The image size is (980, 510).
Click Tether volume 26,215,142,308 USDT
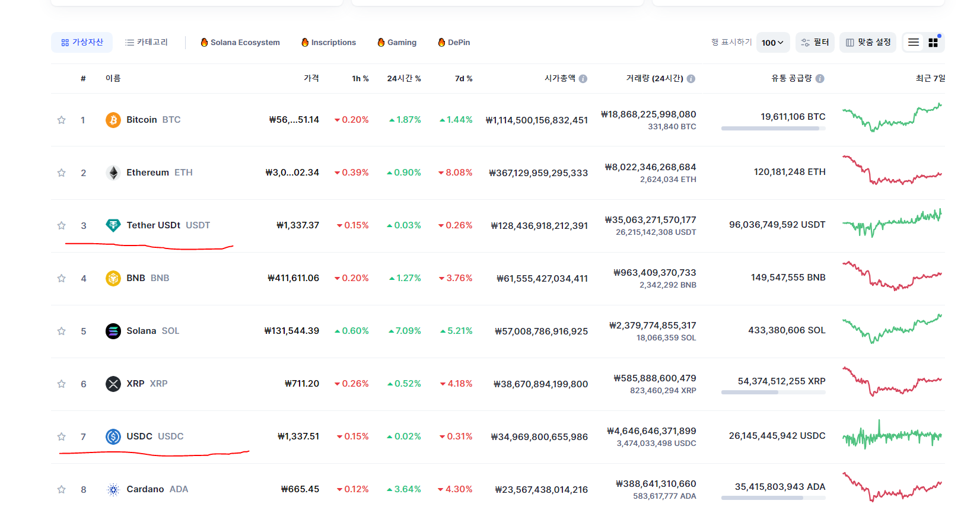(x=656, y=232)
